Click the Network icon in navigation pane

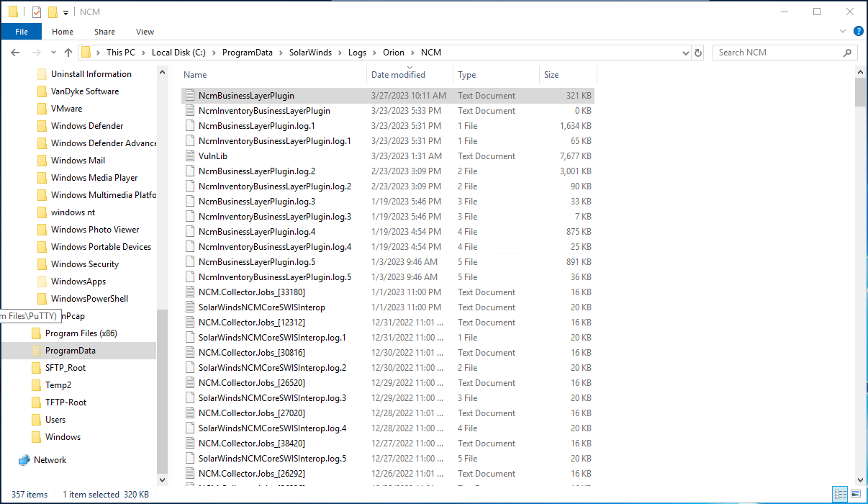click(24, 460)
